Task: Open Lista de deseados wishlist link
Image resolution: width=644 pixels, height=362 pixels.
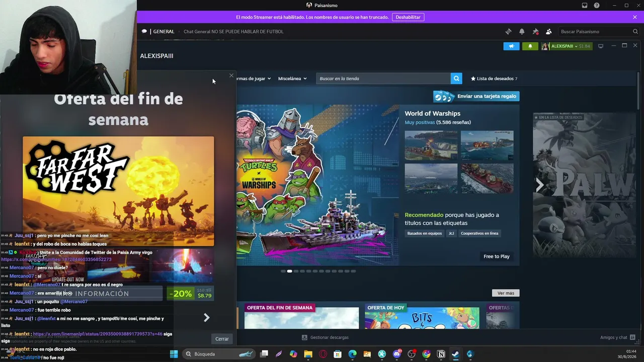Action: 494,78
